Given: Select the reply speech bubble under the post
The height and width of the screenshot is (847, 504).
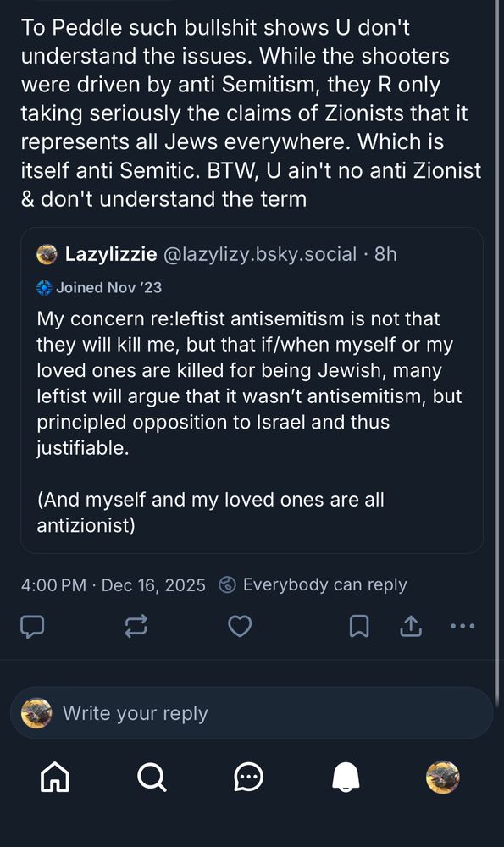Looking at the screenshot, I should tap(32, 627).
